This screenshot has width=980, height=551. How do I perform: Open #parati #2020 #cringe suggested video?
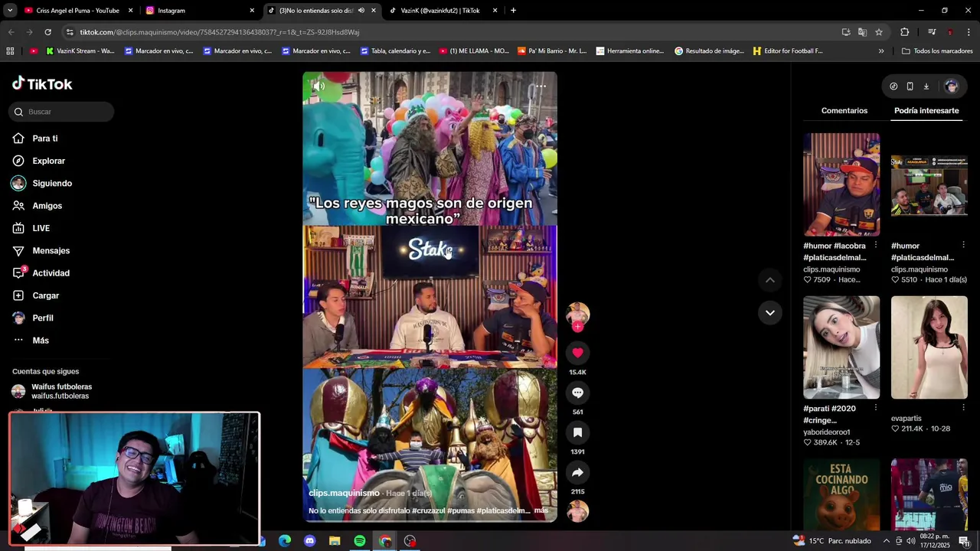tap(841, 347)
